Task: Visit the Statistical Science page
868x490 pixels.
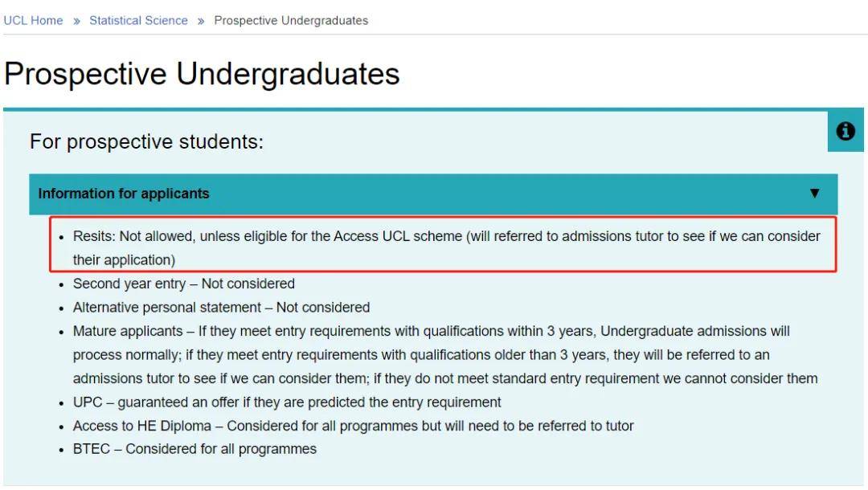Action: pyautogui.click(x=138, y=20)
